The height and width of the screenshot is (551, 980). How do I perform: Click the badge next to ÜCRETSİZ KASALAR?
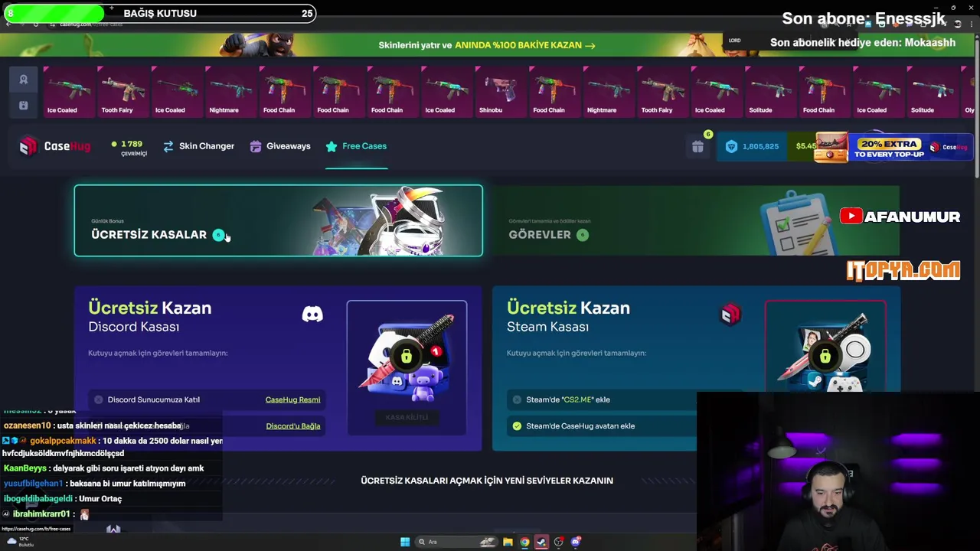218,235
